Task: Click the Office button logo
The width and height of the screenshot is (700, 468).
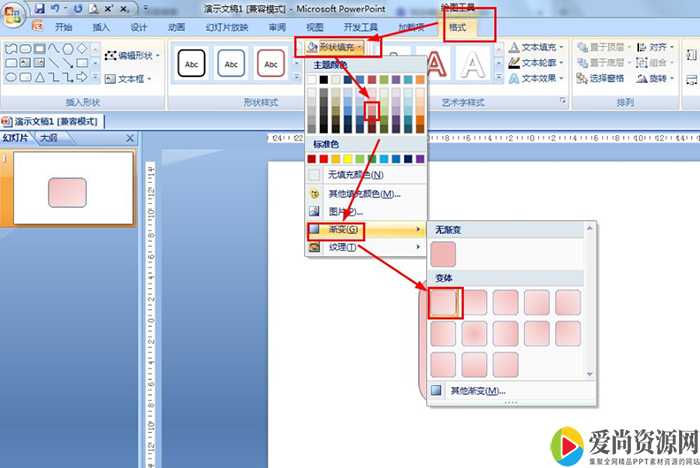Action: point(15,14)
